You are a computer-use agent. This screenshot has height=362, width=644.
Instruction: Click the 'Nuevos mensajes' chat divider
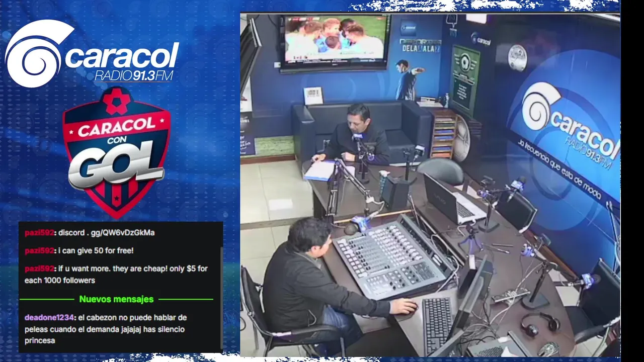[x=116, y=299]
